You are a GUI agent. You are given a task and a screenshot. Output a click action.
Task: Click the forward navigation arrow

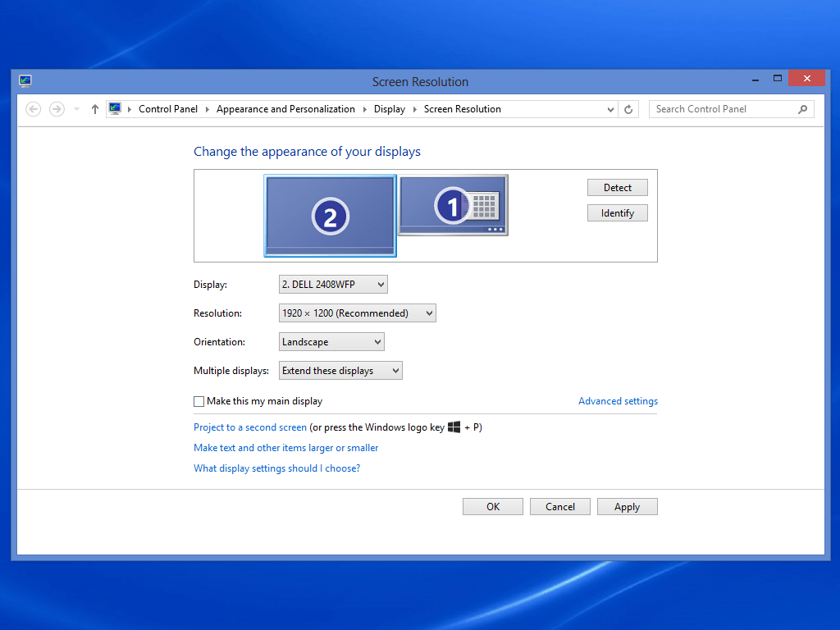(x=57, y=109)
